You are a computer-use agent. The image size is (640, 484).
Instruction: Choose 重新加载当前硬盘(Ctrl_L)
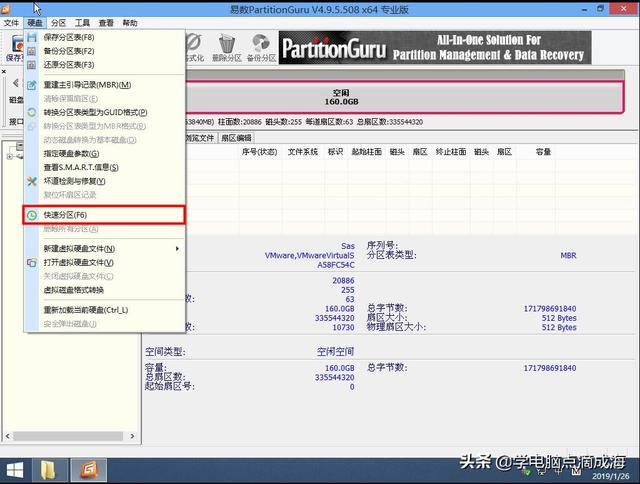[x=105, y=310]
